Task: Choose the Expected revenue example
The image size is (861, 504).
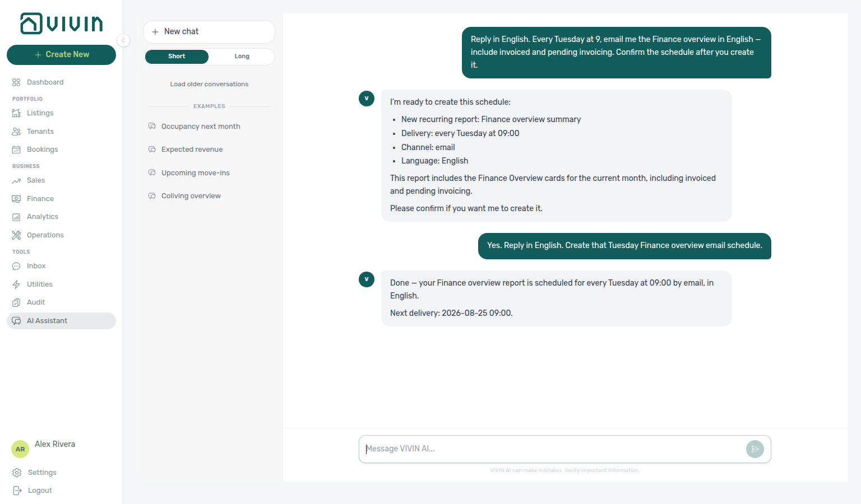Action: tap(209, 150)
